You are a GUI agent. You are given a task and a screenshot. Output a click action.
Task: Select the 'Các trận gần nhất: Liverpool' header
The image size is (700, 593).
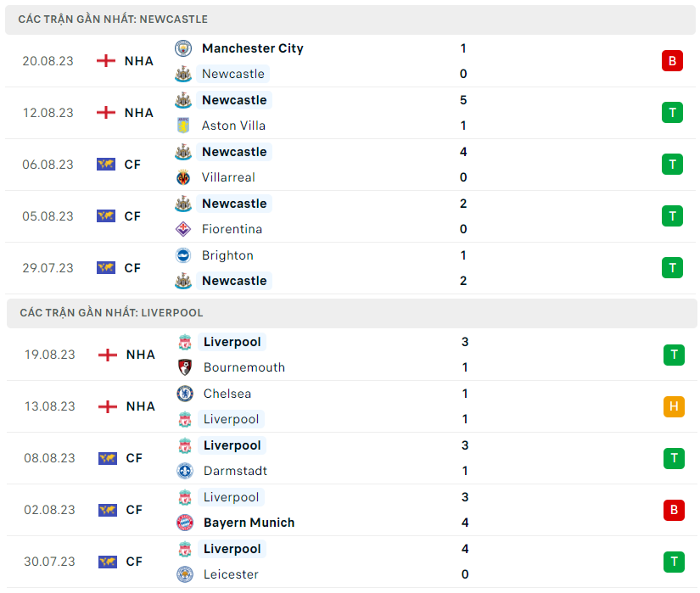click(x=111, y=313)
